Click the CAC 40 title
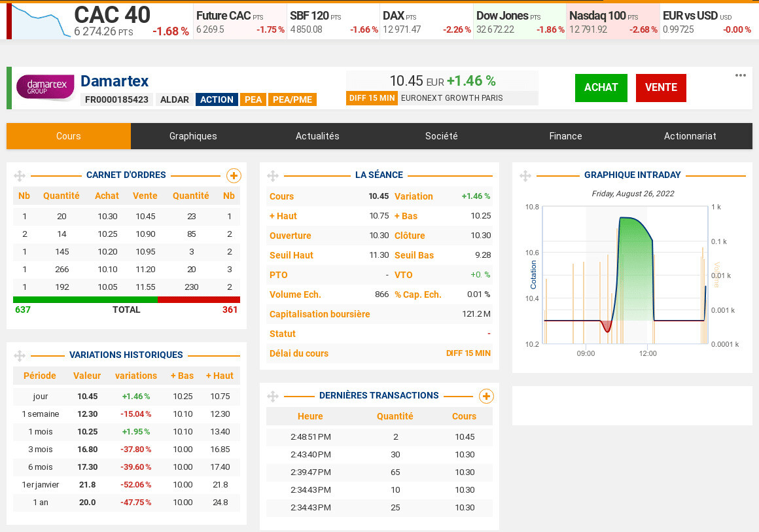Viewport: 759px width, 532px height. pyautogui.click(x=113, y=15)
